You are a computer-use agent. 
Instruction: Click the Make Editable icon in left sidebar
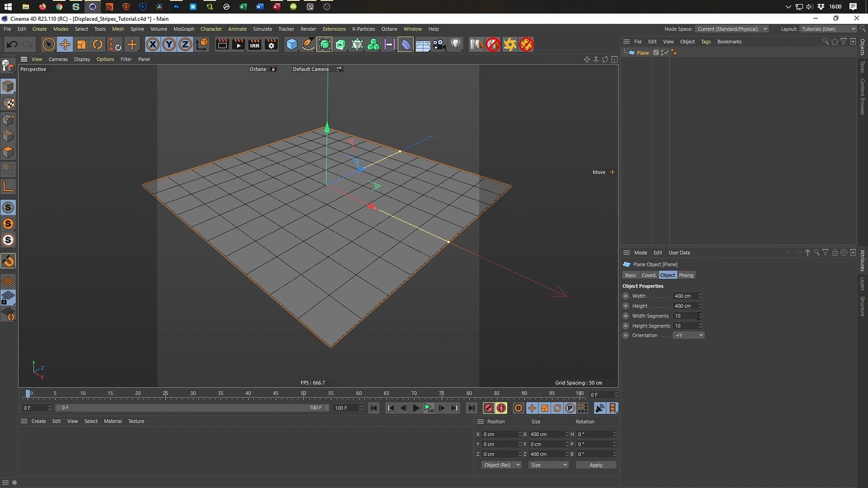[8, 65]
